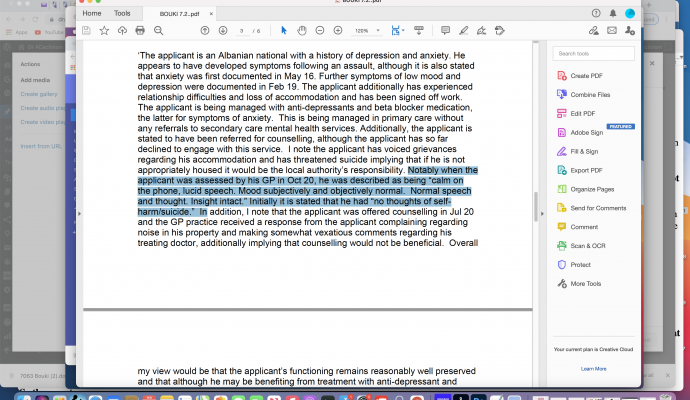Bookmark document with star icon
This screenshot has height=400, width=690.
(104, 31)
